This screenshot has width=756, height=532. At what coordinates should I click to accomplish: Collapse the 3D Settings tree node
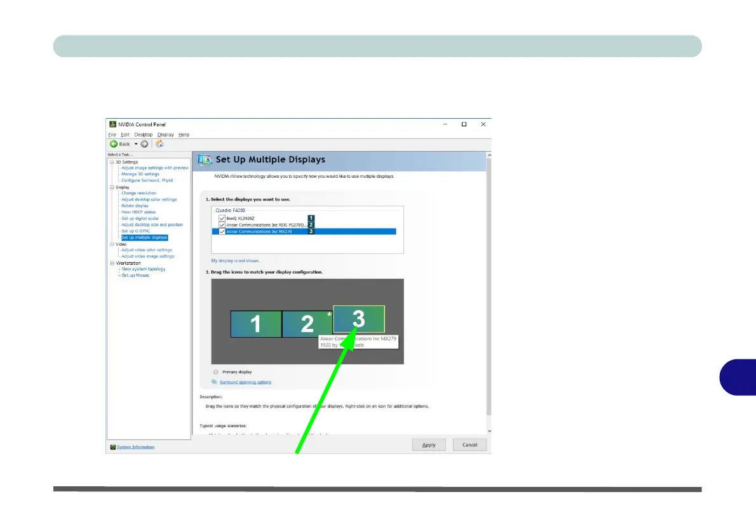(x=112, y=163)
